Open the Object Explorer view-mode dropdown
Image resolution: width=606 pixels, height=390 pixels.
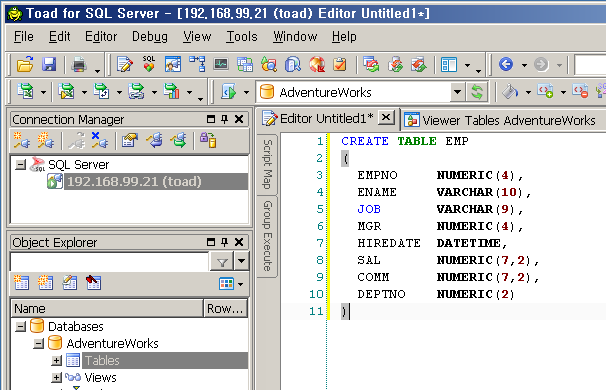pyautogui.click(x=241, y=284)
